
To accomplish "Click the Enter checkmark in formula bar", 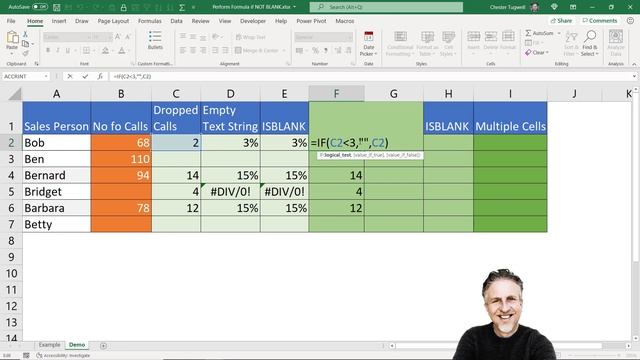I will pos(85,76).
